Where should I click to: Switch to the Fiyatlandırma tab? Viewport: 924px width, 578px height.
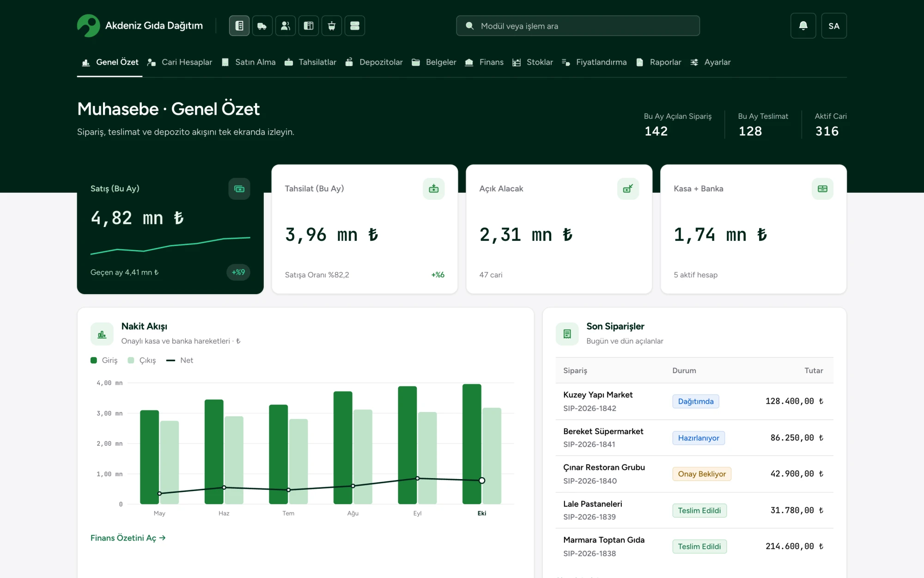click(594, 62)
